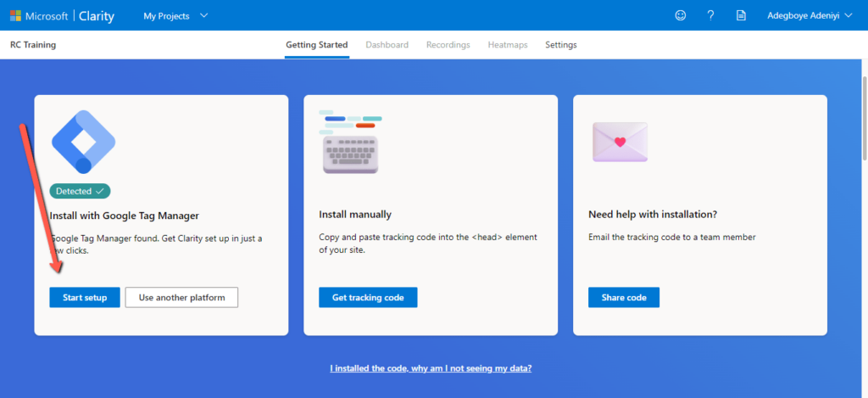Click the 'Email the tracking code to a team member' text
Image resolution: width=868 pixels, height=398 pixels.
tap(672, 238)
